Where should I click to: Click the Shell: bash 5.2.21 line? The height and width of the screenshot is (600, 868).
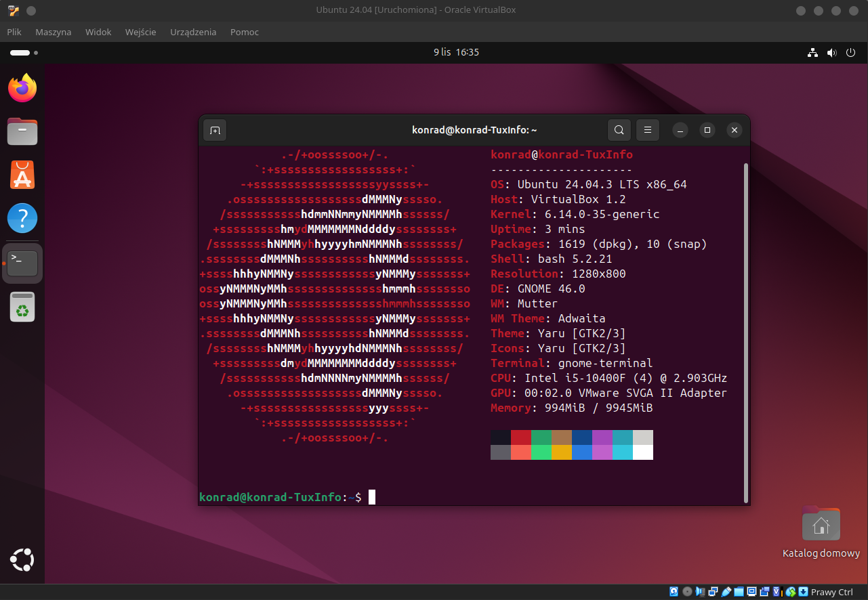[552, 259]
